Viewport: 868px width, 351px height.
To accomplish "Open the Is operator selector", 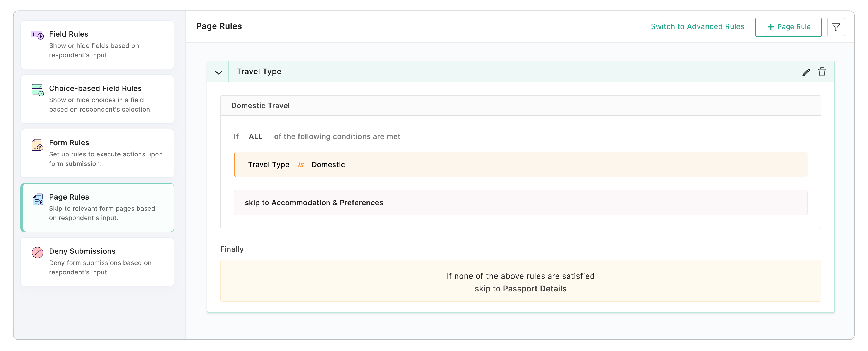I will tap(301, 165).
